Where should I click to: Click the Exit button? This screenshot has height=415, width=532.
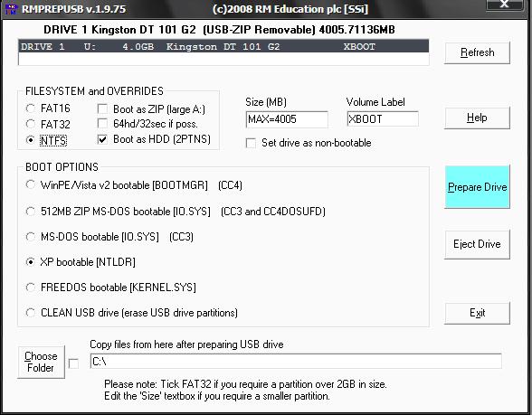point(477,313)
